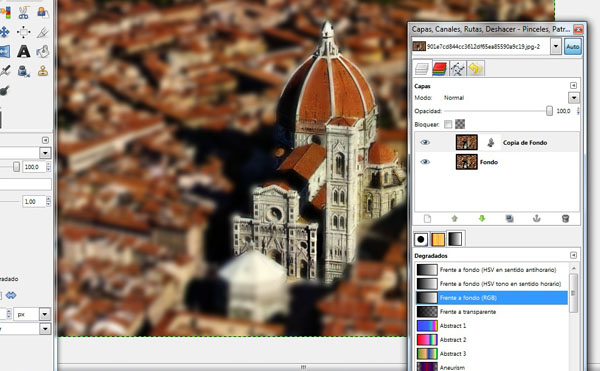
Task: Select the Clone stamp tool
Action: (43, 70)
